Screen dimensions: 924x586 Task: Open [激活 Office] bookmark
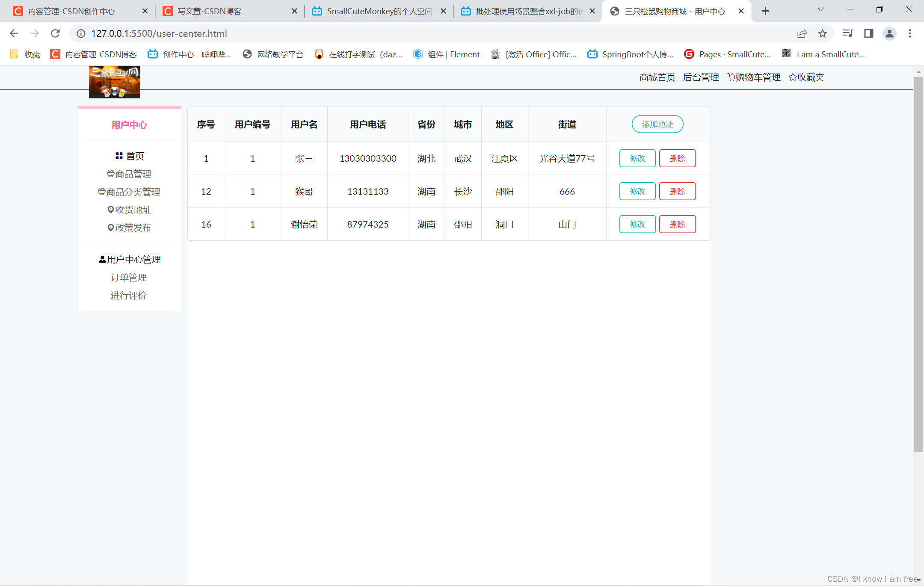pos(533,54)
